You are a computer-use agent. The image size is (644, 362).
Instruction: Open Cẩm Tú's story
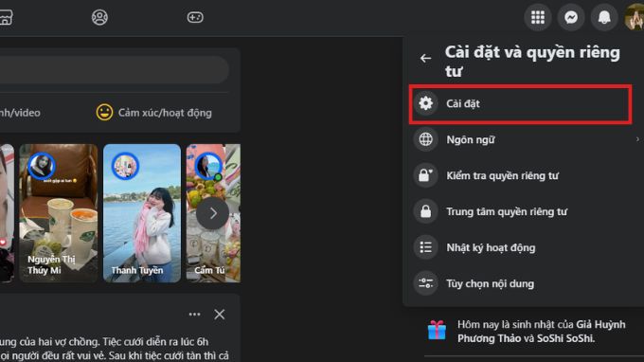pos(213,213)
